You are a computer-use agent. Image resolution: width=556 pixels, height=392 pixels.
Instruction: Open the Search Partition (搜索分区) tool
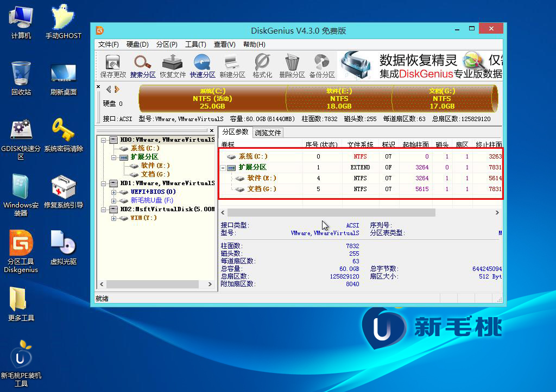143,66
